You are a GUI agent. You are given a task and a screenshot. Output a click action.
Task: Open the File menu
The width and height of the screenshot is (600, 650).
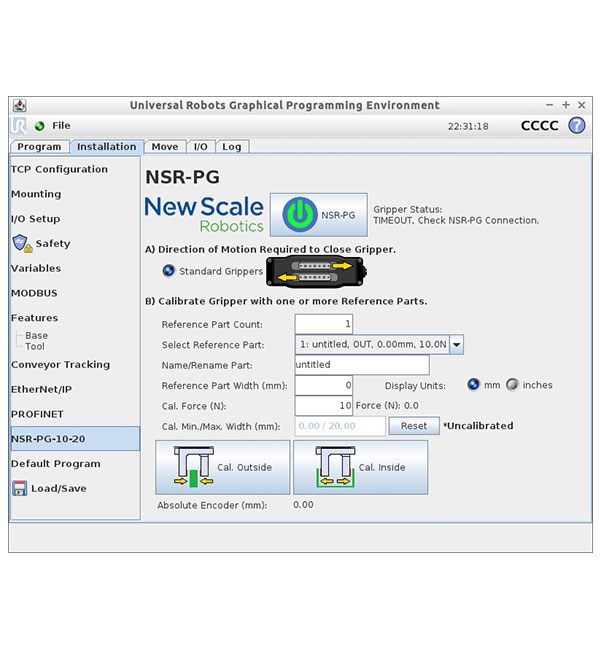pyautogui.click(x=61, y=126)
